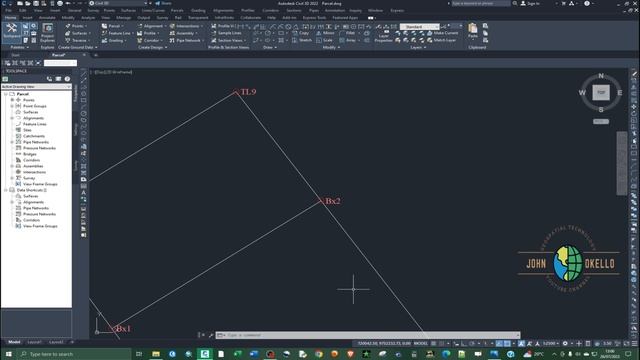
Task: Open the Parcel dropdown in ribbon
Action: pos(113,26)
